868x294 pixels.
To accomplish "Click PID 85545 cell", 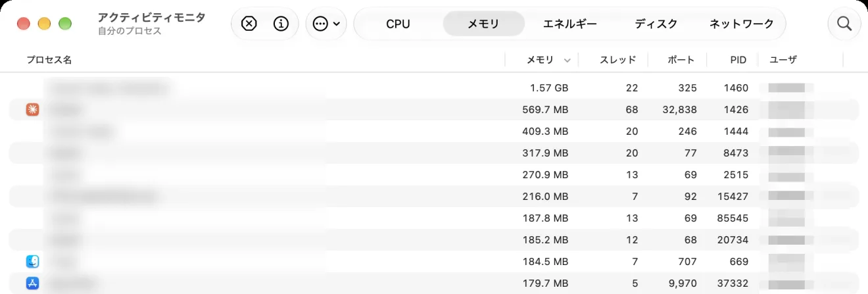I will [x=733, y=218].
